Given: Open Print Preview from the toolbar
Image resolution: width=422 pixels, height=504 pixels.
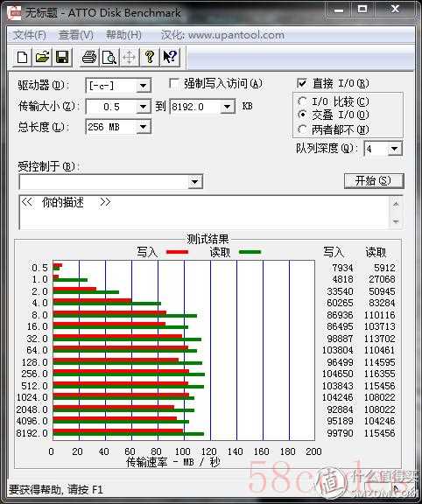Looking at the screenshot, I should [109, 57].
